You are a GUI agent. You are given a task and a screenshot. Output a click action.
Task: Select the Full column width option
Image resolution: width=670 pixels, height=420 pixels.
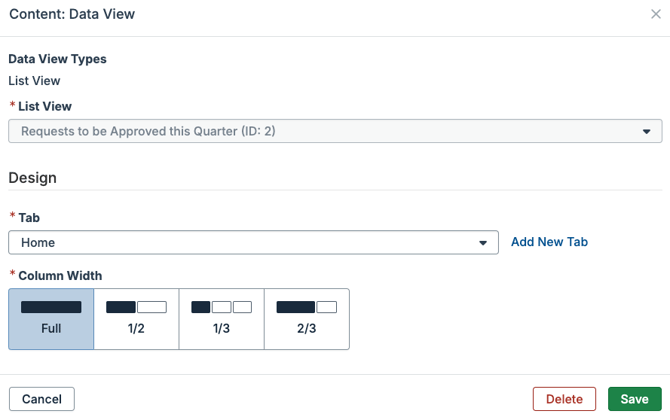point(51,319)
